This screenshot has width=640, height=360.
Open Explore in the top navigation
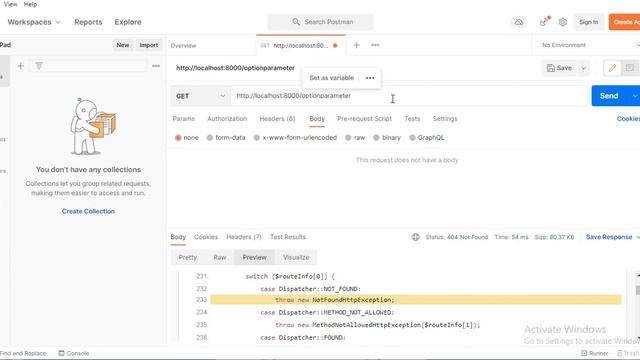point(128,22)
